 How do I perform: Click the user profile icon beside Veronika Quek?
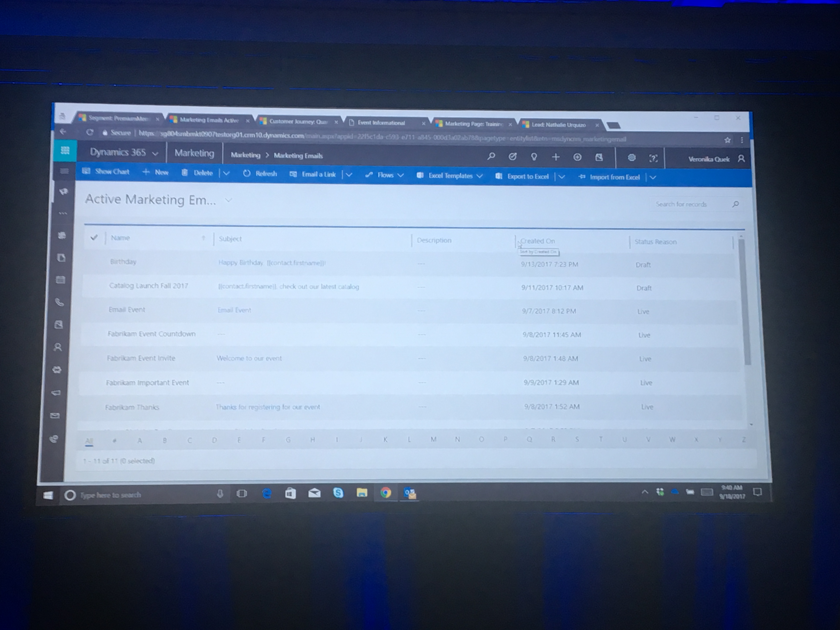pos(741,159)
